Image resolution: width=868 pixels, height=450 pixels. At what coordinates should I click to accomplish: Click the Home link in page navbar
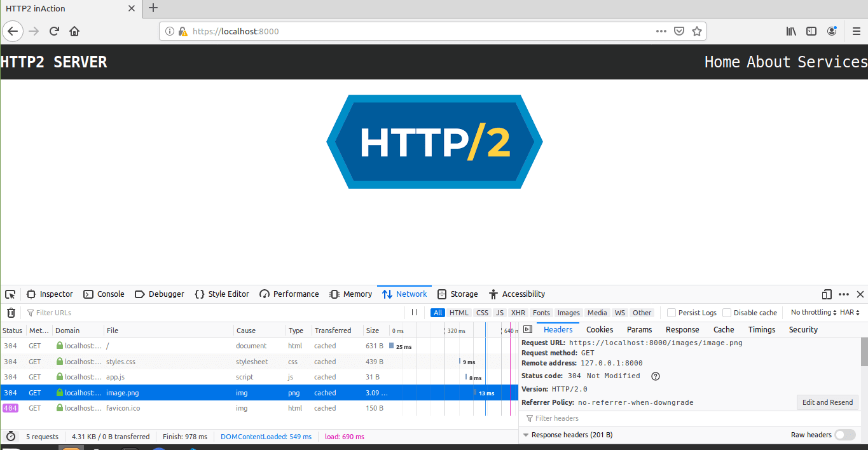(722, 62)
